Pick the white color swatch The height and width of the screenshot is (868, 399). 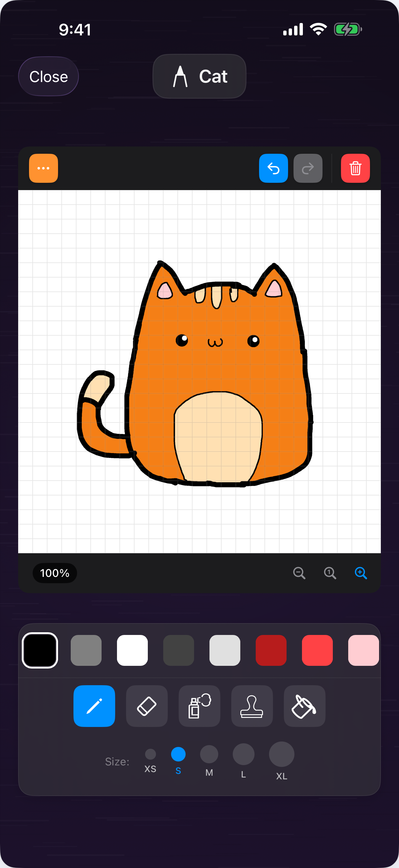(132, 650)
